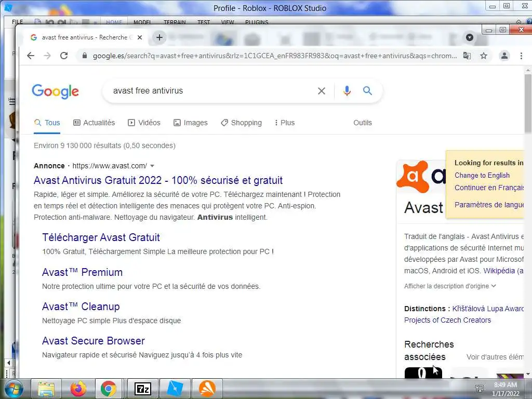Switch to the Shopping tab

pos(241,123)
